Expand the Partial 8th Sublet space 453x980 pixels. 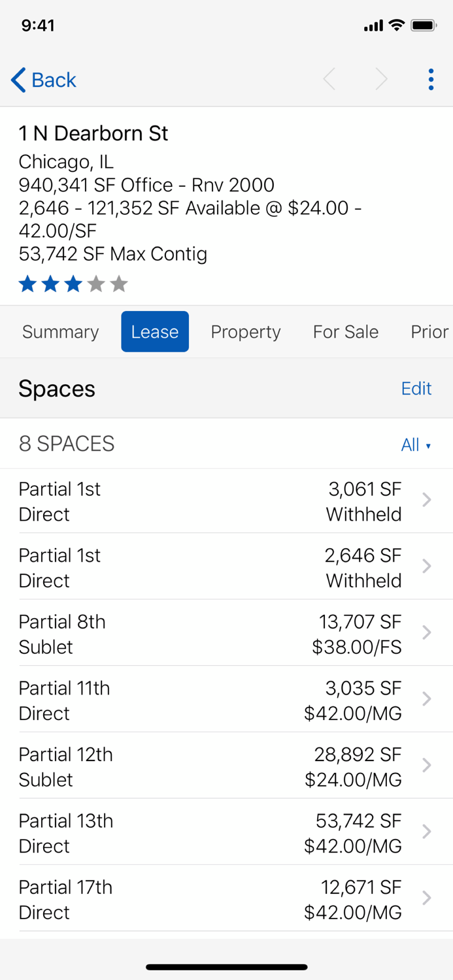[226, 633]
